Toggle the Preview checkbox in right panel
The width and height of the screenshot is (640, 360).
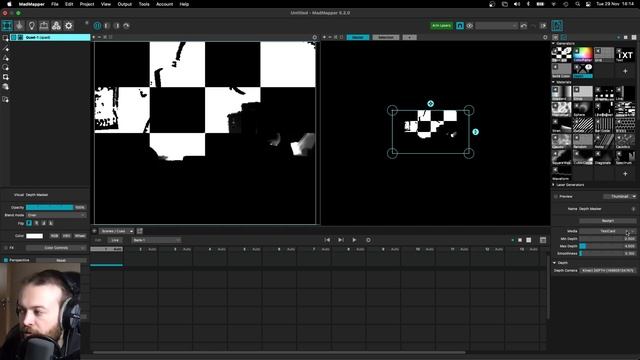click(x=556, y=196)
